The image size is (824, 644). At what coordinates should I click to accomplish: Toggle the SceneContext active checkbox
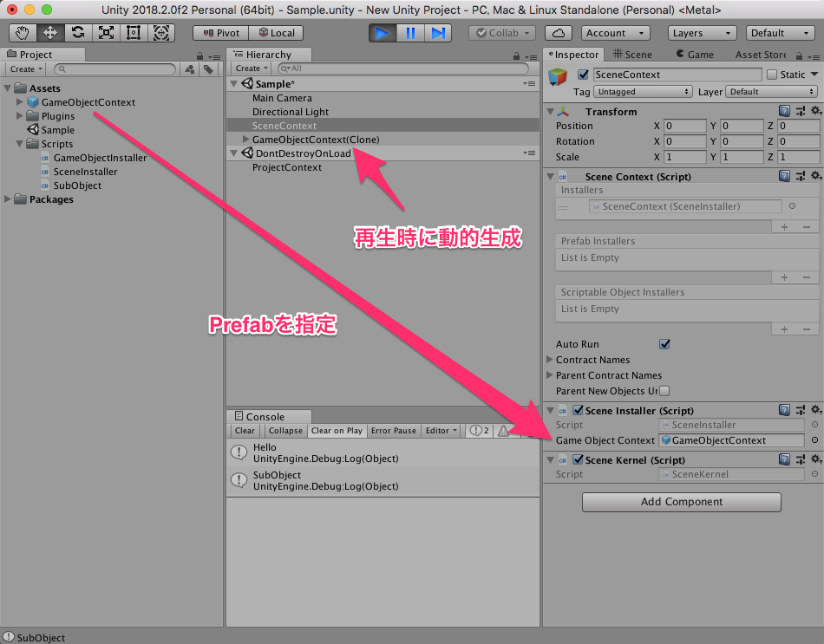tap(583, 75)
